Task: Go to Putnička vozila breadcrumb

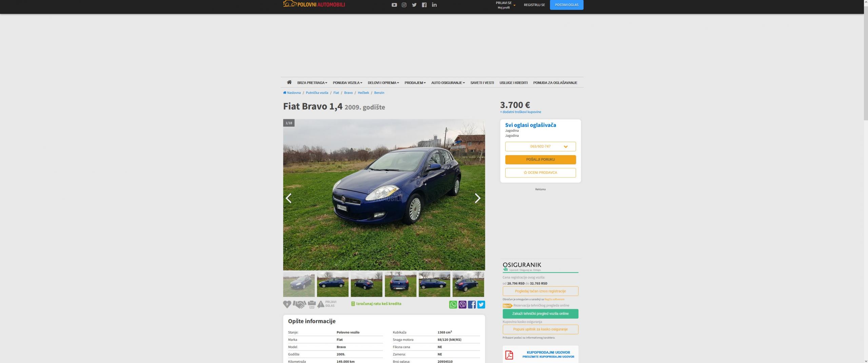Action: [317, 93]
